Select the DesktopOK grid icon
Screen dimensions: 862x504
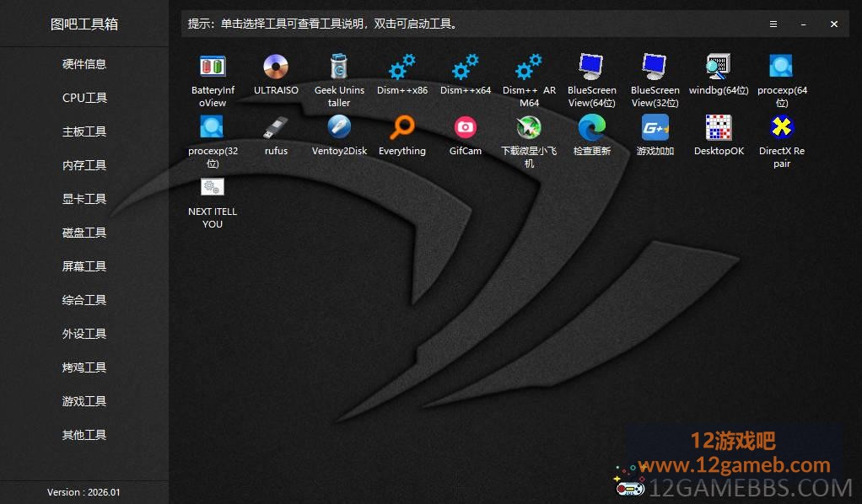(718, 127)
